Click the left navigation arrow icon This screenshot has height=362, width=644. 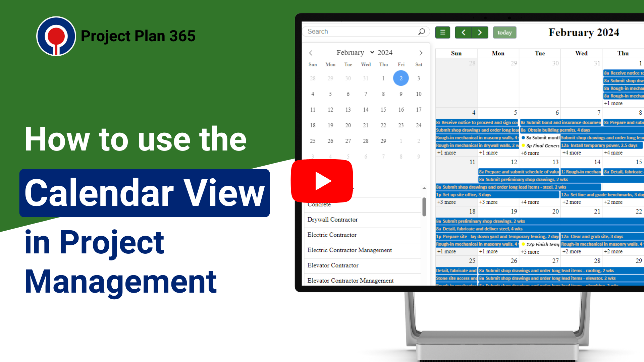coord(463,32)
